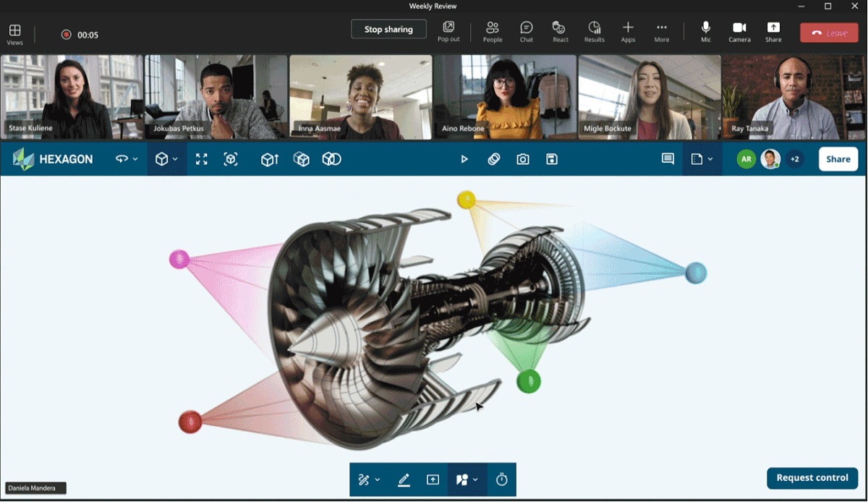Select the pencil markup tool
The image size is (868, 502).
(404, 479)
